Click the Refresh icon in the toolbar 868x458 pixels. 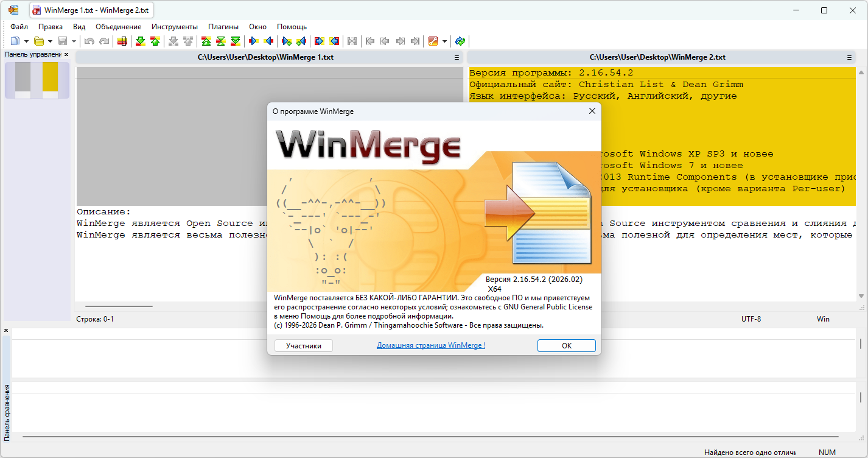[460, 41]
